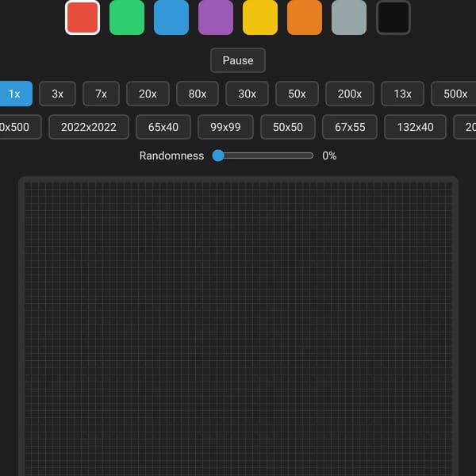The width and height of the screenshot is (476, 476).
Task: Select the yellow color swatch
Action: 260,17
